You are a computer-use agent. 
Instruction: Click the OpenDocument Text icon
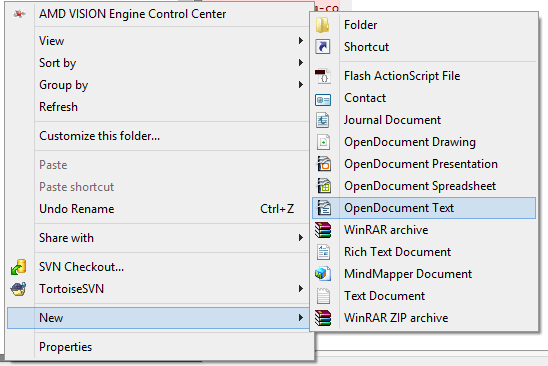[324, 208]
